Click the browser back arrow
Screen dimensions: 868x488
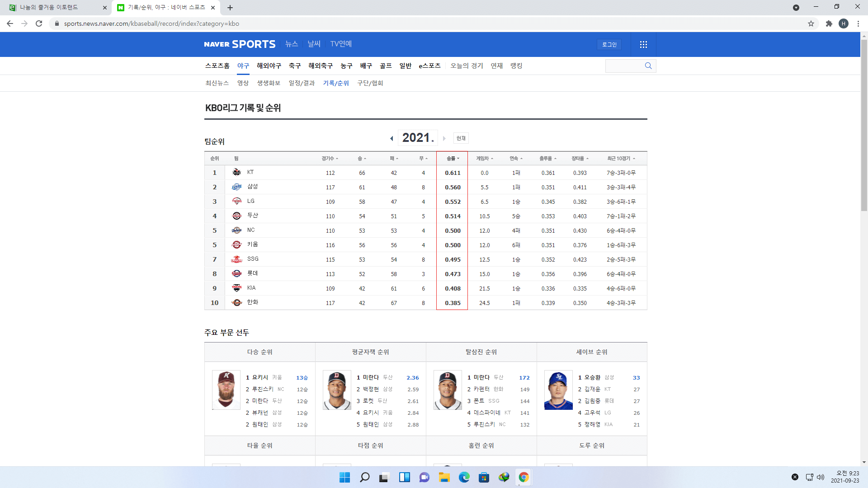(x=10, y=23)
